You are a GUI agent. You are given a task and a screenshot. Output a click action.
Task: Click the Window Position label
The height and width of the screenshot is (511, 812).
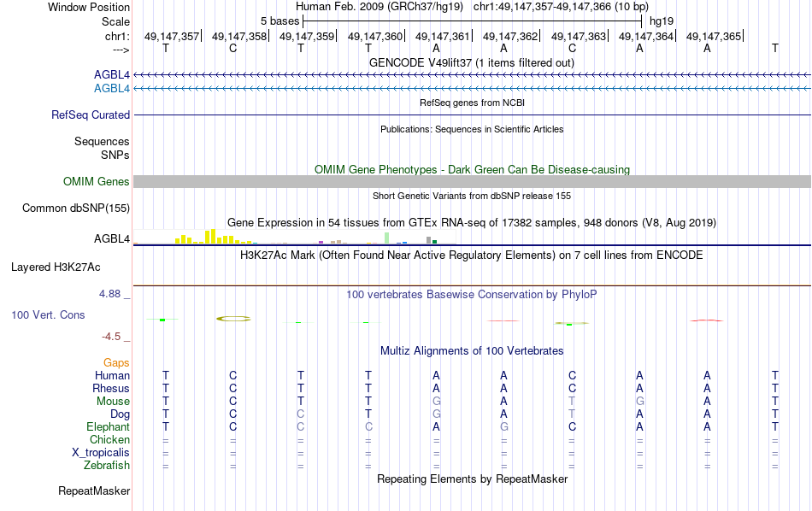click(x=89, y=7)
